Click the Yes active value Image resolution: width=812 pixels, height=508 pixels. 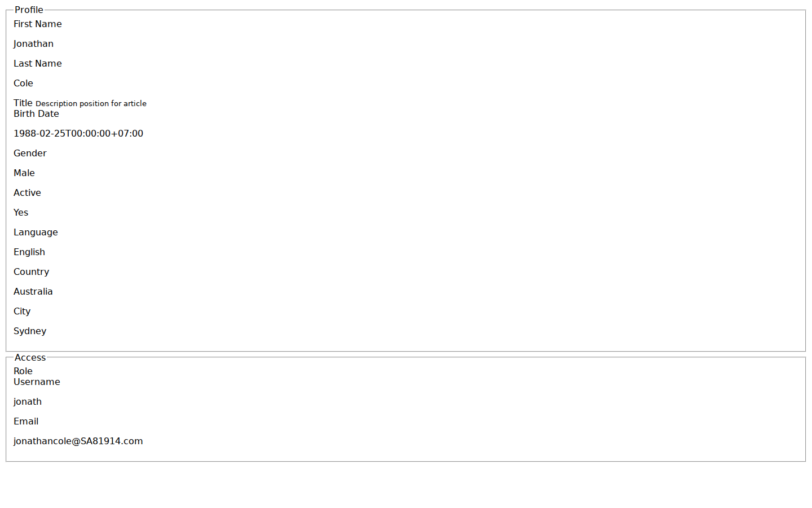(x=21, y=212)
